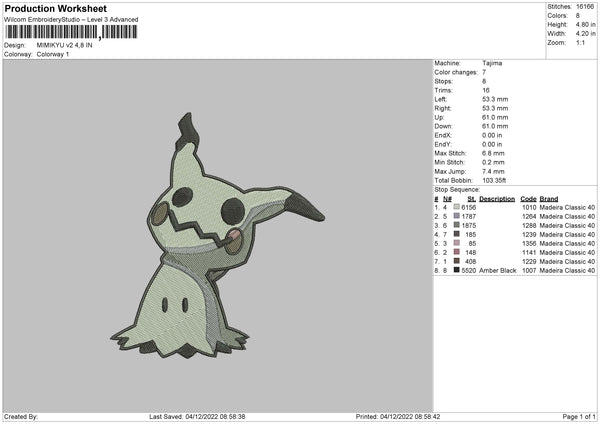Image resolution: width=600 pixels, height=424 pixels.
Task: Click the 'Left:' label
Action: pos(441,99)
